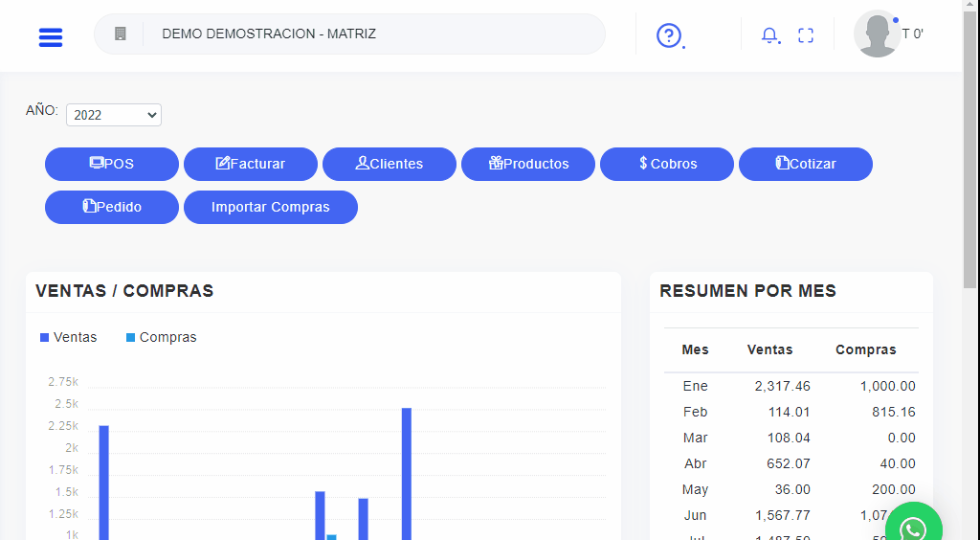Click Importar Compras button
This screenshot has height=540, width=980.
271,207
